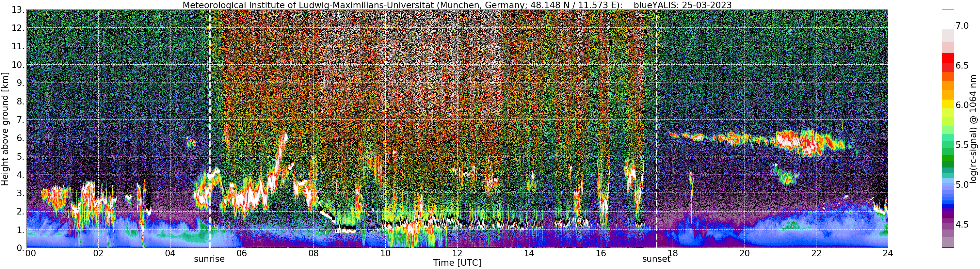This screenshot has width=980, height=269.
Task: Click the '6.5' colorbar tick label
Action: 962,65
